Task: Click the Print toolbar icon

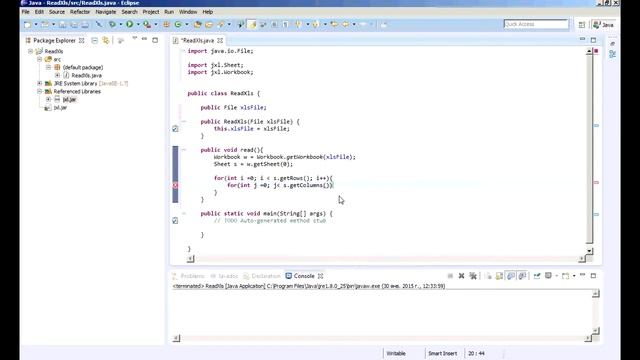Action: [85, 24]
